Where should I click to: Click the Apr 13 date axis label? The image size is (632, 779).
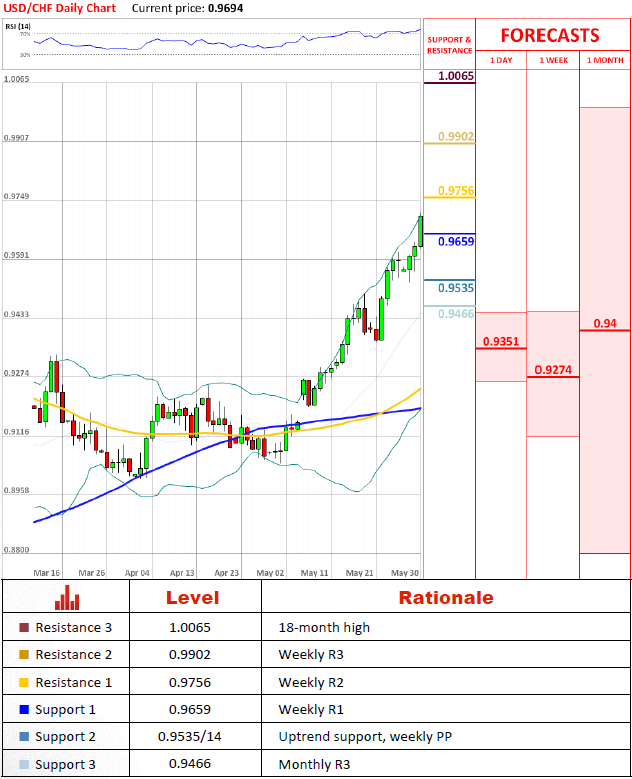pyautogui.click(x=182, y=573)
